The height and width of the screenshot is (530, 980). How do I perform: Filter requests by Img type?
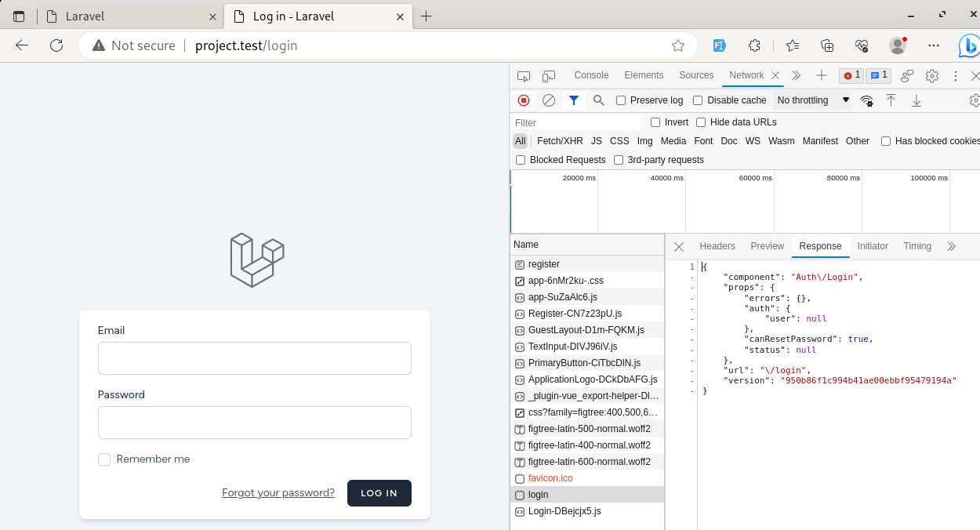point(644,141)
